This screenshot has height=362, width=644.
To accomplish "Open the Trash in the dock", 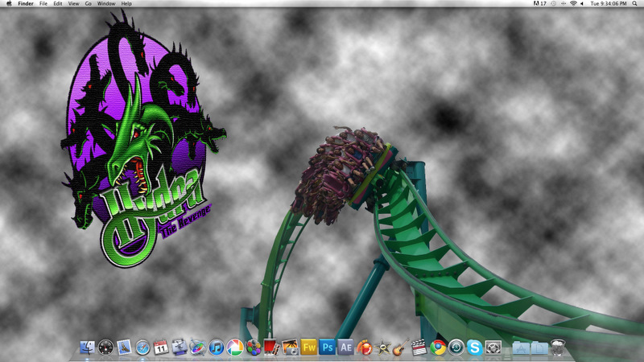I will coord(558,348).
